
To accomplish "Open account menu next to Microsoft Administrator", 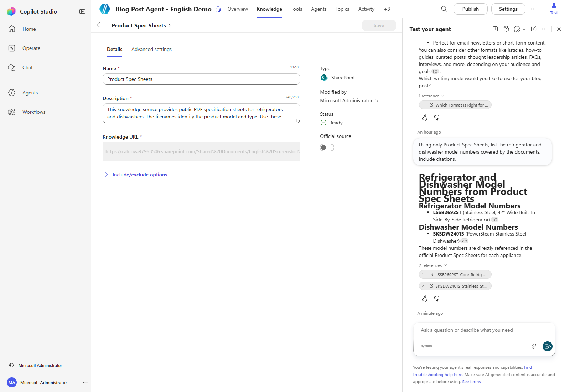I will click(x=85, y=382).
